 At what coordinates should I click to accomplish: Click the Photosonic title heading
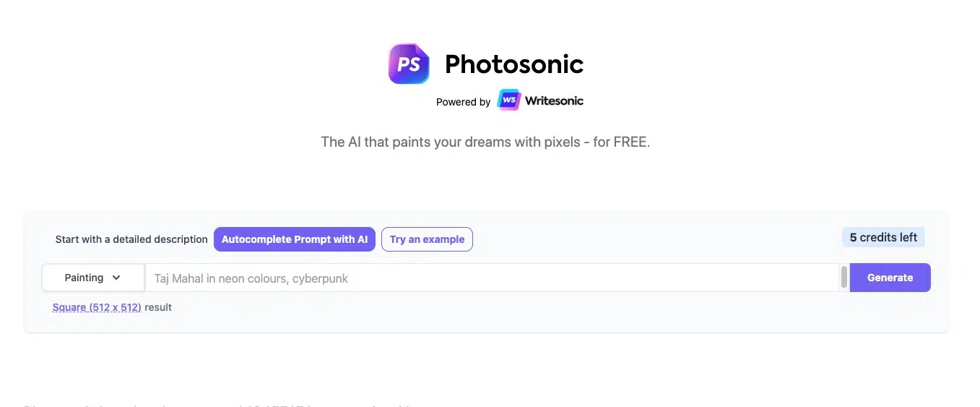(513, 64)
